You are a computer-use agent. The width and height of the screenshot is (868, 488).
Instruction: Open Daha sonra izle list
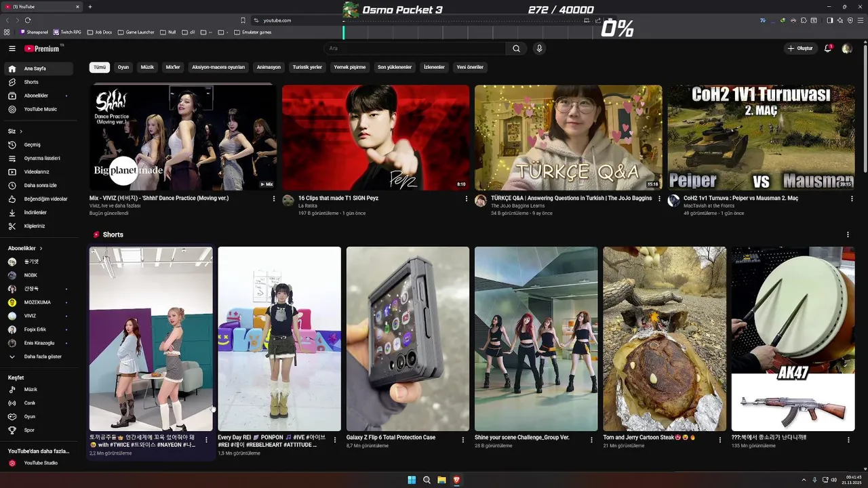[x=38, y=185]
